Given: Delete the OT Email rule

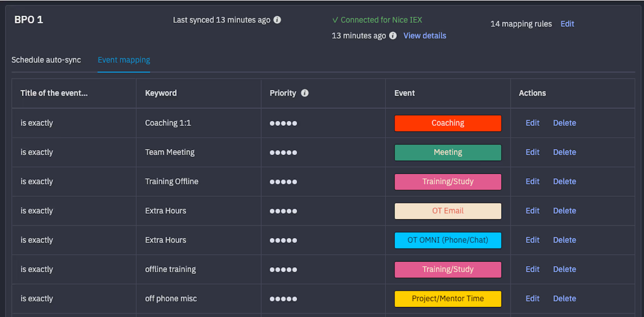Looking at the screenshot, I should tap(565, 211).
